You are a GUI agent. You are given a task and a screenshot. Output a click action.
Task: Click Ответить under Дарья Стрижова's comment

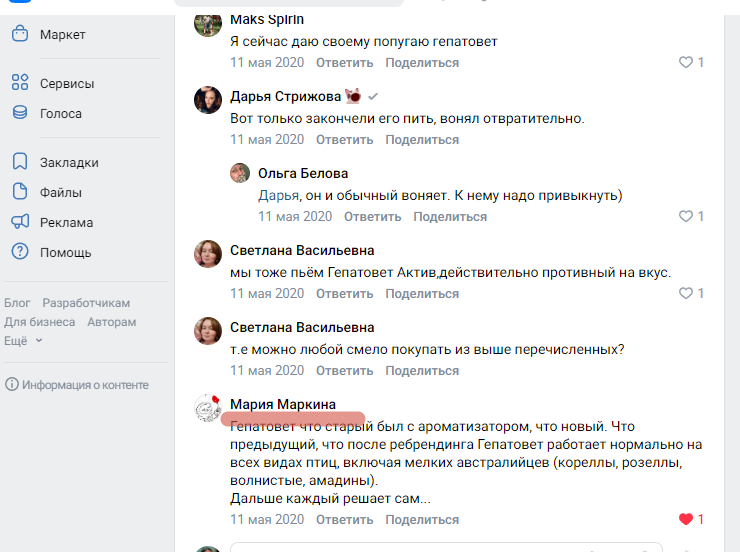pyautogui.click(x=345, y=140)
